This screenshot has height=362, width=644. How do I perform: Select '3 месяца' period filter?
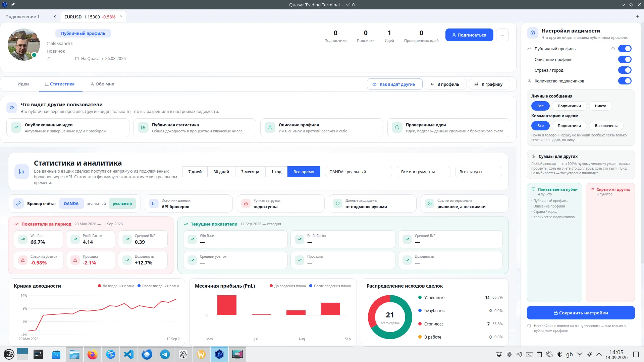(250, 172)
